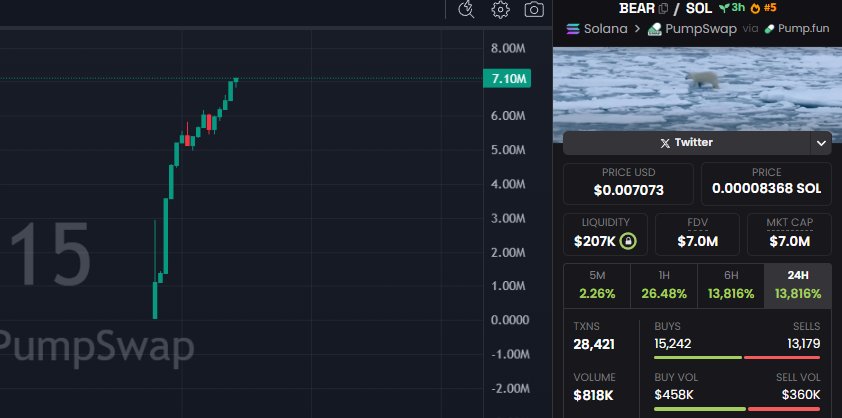Image resolution: width=842 pixels, height=418 pixels.
Task: Click the SELLS count 13,179
Action: tap(803, 344)
